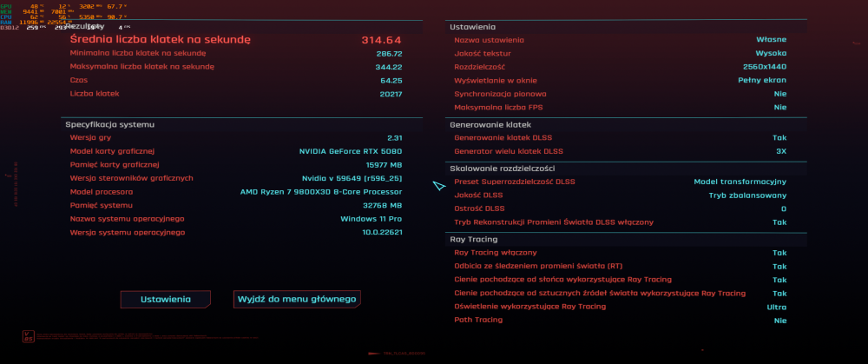Click the Tryb zbalansowany value

(x=747, y=195)
